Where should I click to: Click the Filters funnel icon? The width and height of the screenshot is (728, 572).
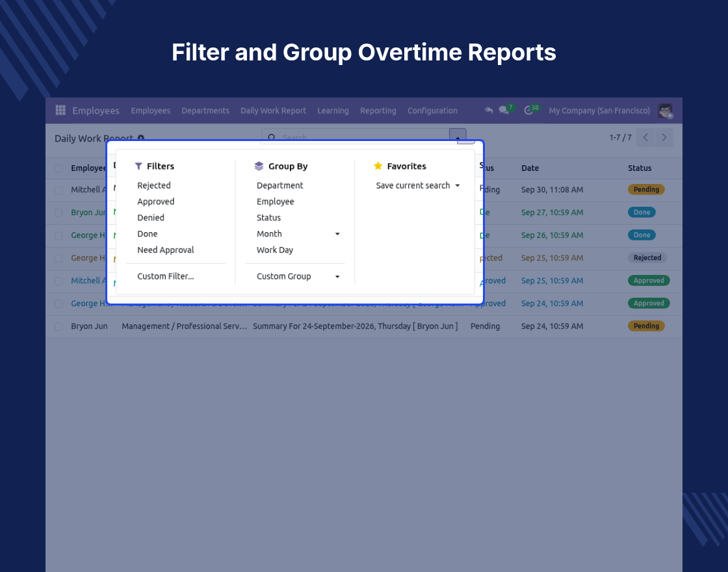[x=138, y=166]
